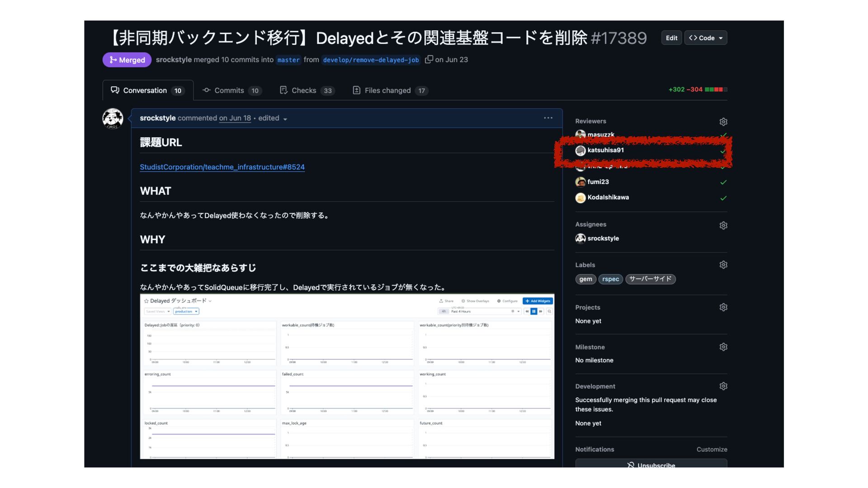Click the 'on Jun 18' comment timestamp
The image size is (868, 488).
pos(235,118)
